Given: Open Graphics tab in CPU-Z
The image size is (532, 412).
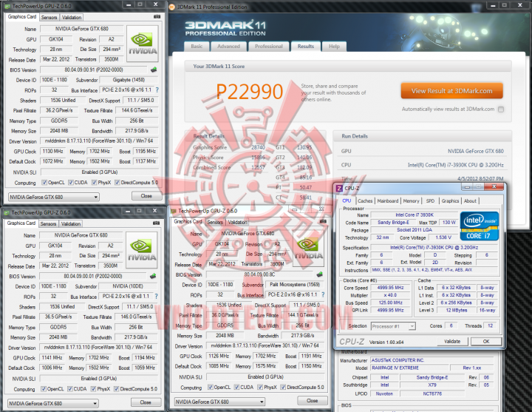Looking at the screenshot, I should click(x=450, y=201).
